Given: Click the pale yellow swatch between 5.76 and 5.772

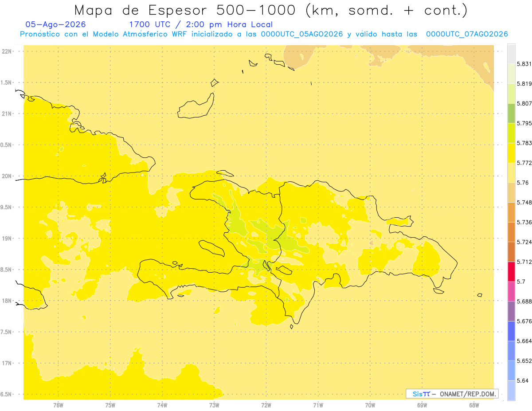Looking at the screenshot, I should 511,172.
